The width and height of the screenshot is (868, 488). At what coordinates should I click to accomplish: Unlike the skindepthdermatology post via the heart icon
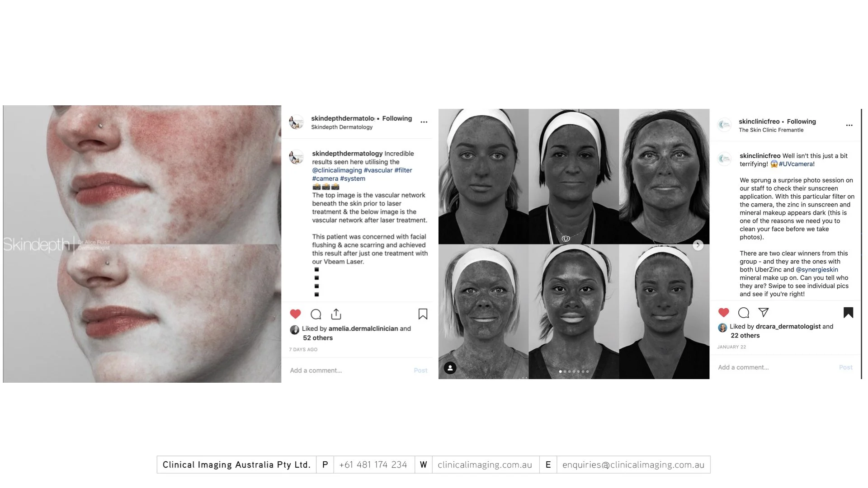click(295, 314)
